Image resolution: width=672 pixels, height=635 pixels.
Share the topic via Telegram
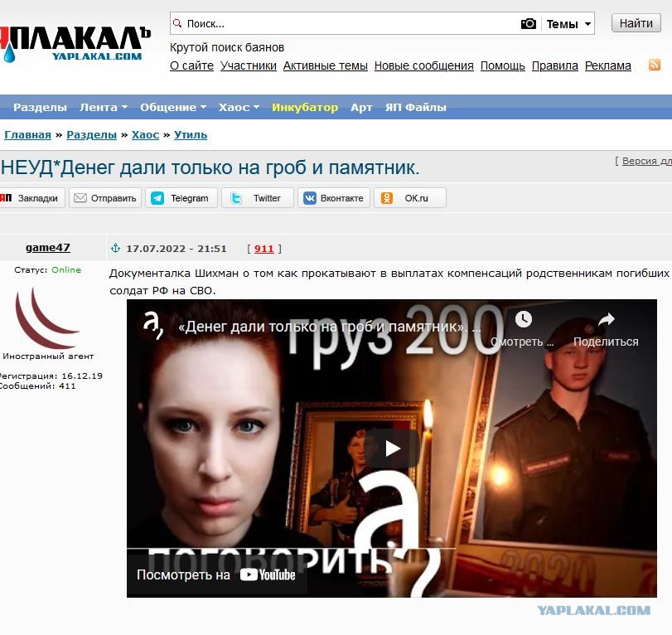181,198
